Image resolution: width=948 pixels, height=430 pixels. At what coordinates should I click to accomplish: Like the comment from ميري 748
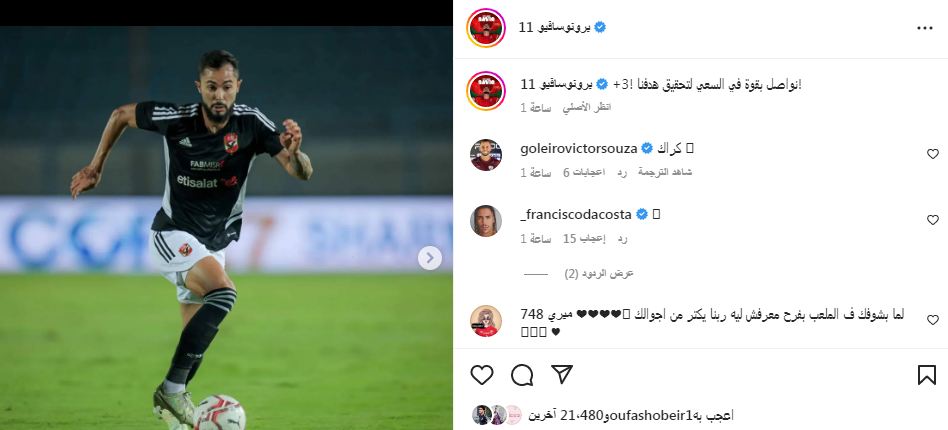933,320
